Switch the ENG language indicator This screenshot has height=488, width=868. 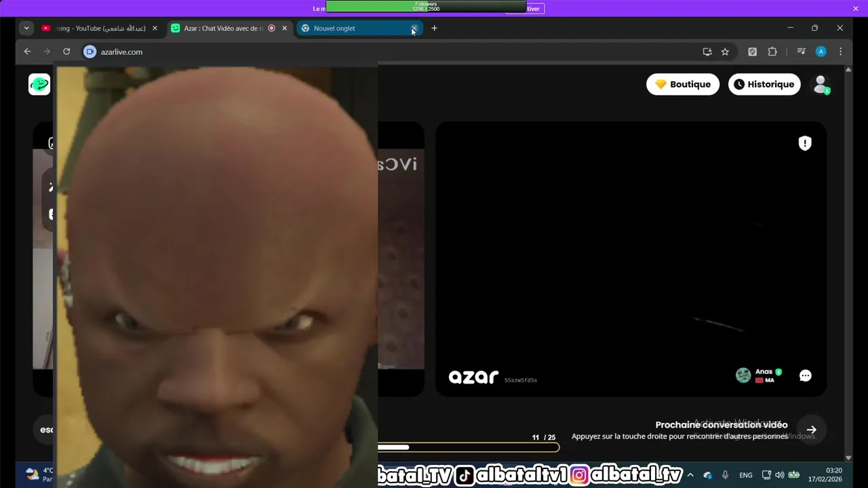click(745, 475)
